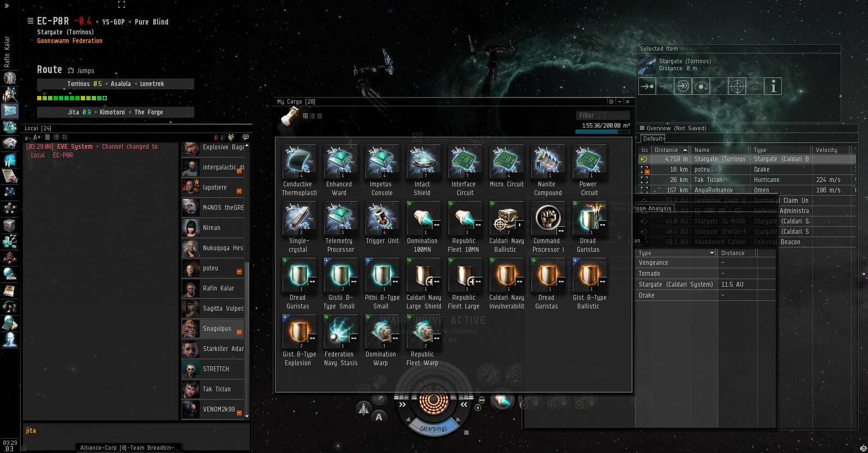Viewport: 868px width, 453px height.
Task: Open Local channel settings speech-bubble icon
Action: [x=246, y=137]
